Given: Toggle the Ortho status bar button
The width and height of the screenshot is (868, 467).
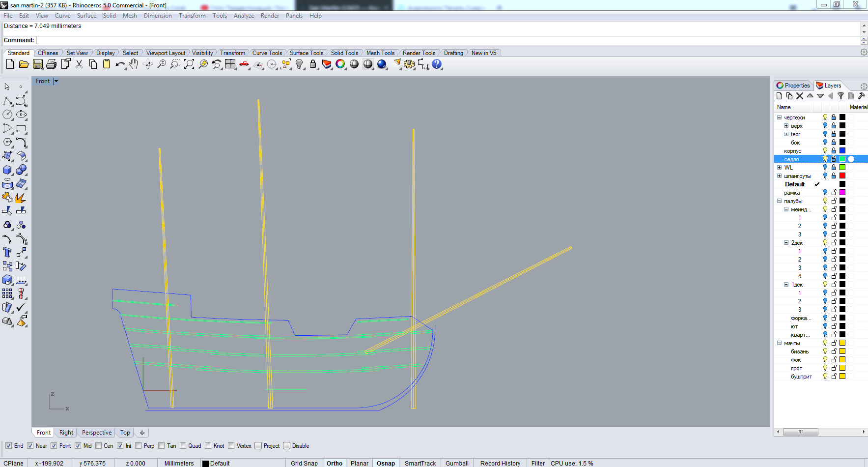Looking at the screenshot, I should click(335, 463).
